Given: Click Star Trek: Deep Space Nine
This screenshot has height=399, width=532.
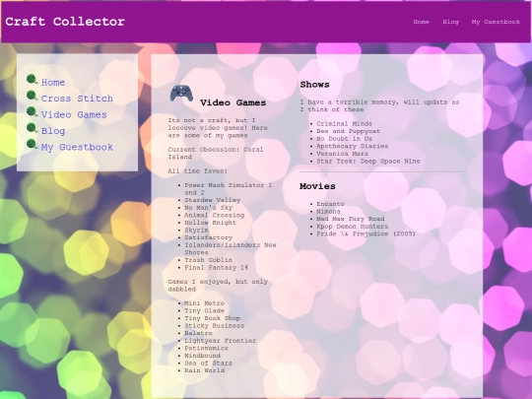Looking at the screenshot, I should (x=368, y=162).
